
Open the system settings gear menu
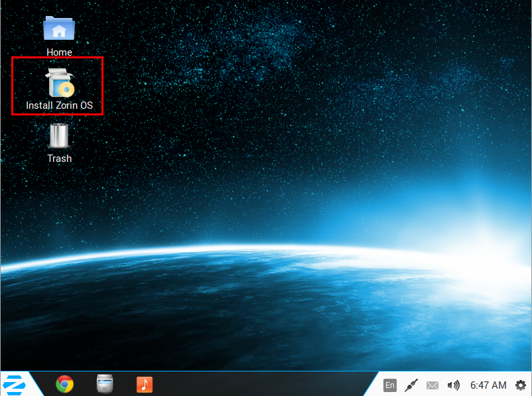(x=521, y=385)
